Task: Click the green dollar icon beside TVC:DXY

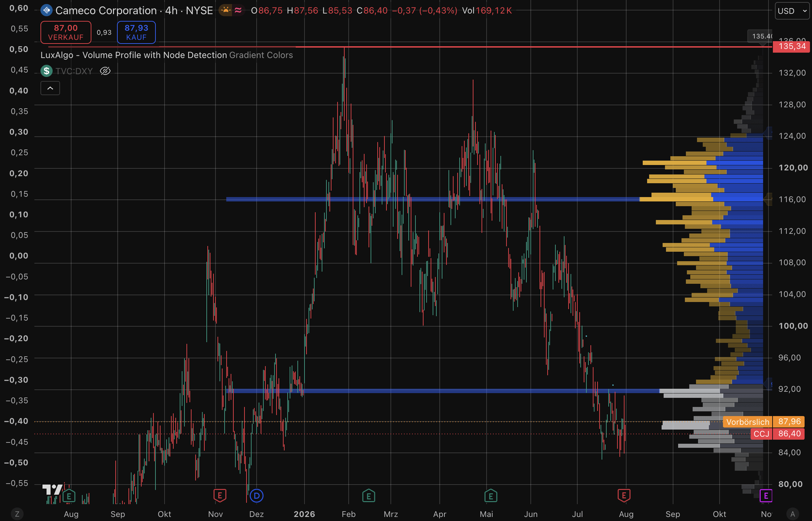Action: tap(46, 71)
